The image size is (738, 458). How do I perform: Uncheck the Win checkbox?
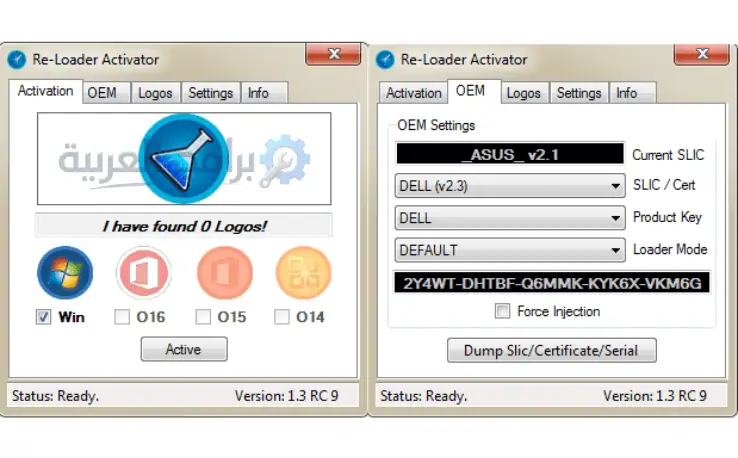point(43,317)
